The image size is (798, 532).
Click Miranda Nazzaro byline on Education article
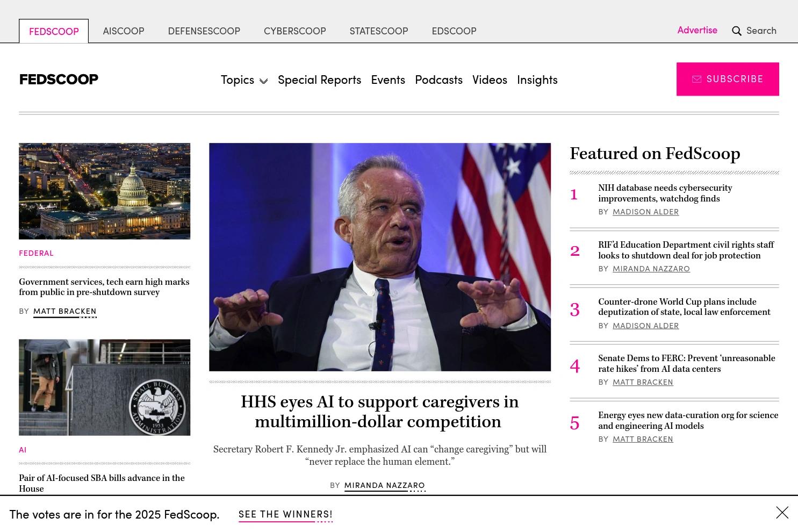[x=651, y=269]
